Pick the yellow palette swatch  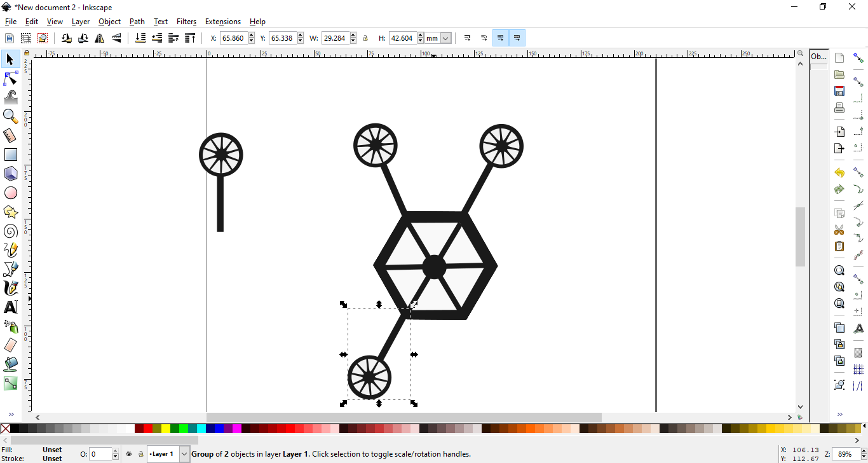166,429
